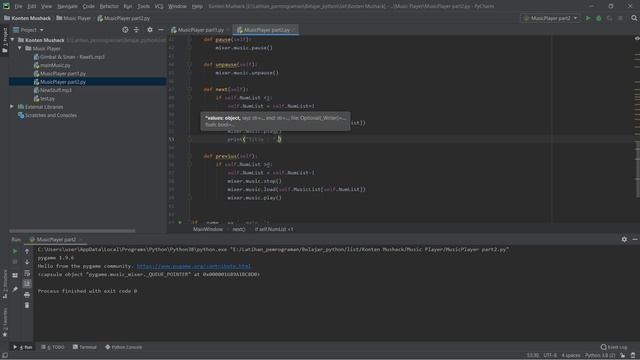
Task: Toggle scroll to end icon in Run panel
Action: pyautogui.click(x=27, y=284)
